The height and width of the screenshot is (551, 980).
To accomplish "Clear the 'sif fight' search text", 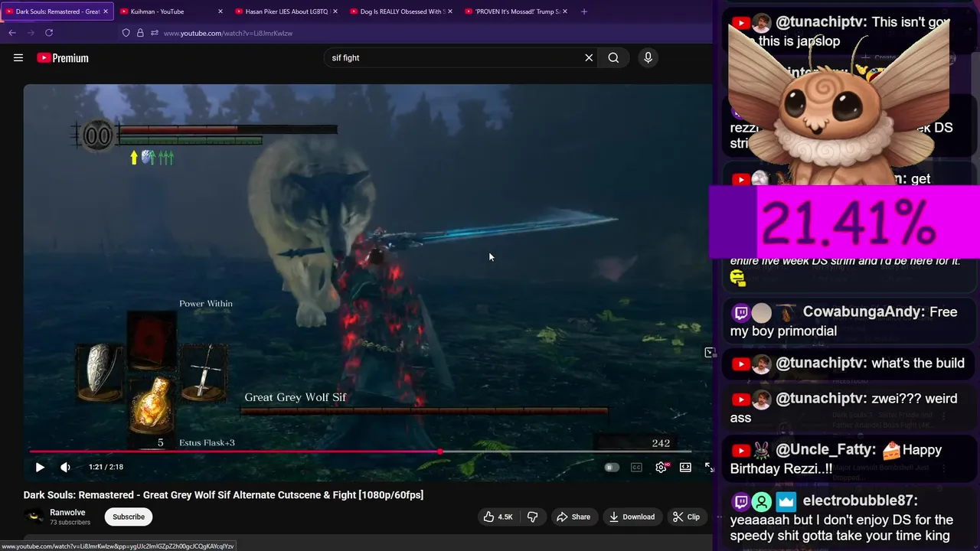I will 589,57.
